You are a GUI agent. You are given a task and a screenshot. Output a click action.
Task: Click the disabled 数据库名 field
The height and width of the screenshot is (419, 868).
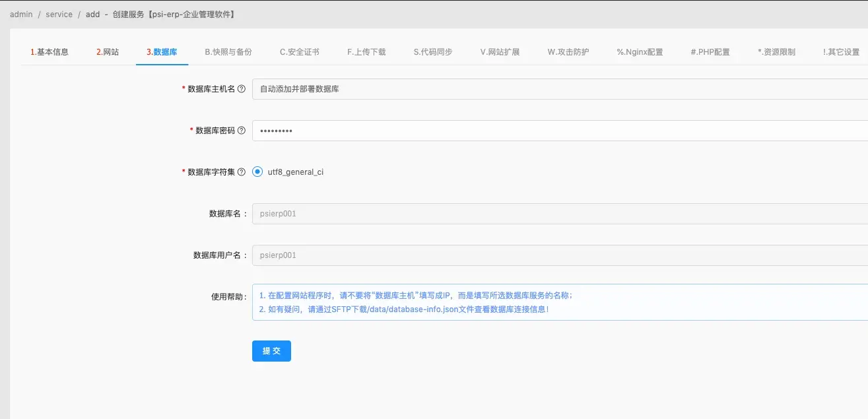click(x=560, y=214)
